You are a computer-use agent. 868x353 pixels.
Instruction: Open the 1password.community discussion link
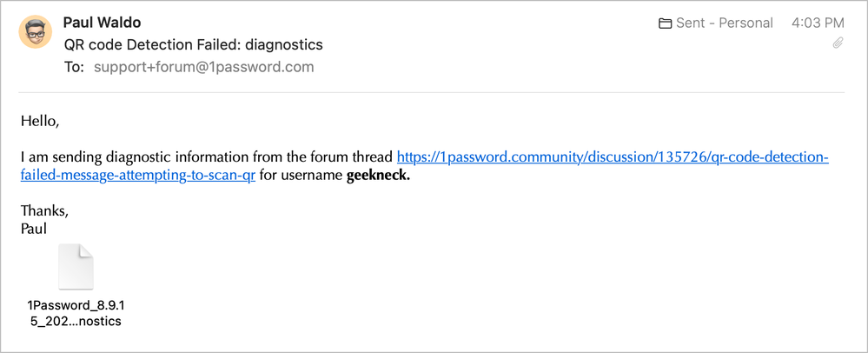(x=613, y=157)
